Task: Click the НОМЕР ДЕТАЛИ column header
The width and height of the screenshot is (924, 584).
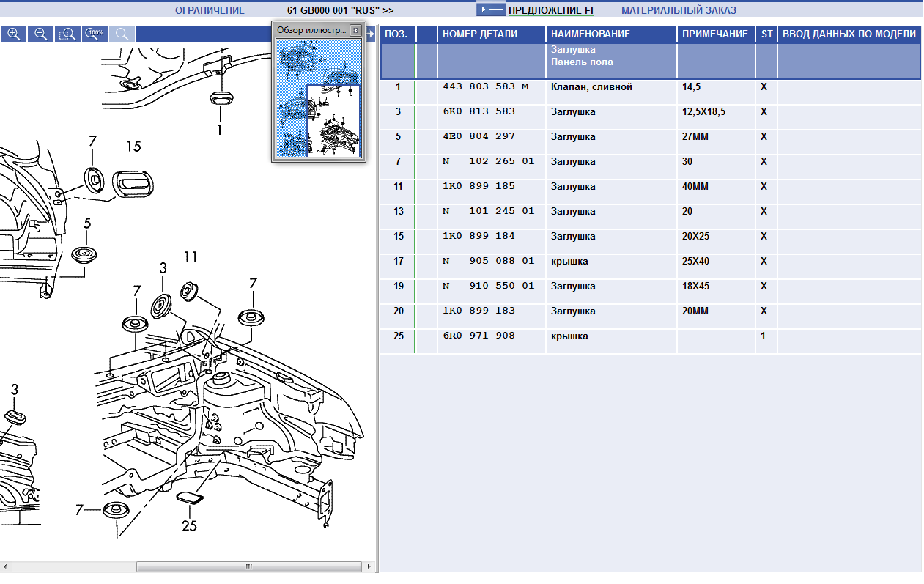Action: click(x=492, y=34)
